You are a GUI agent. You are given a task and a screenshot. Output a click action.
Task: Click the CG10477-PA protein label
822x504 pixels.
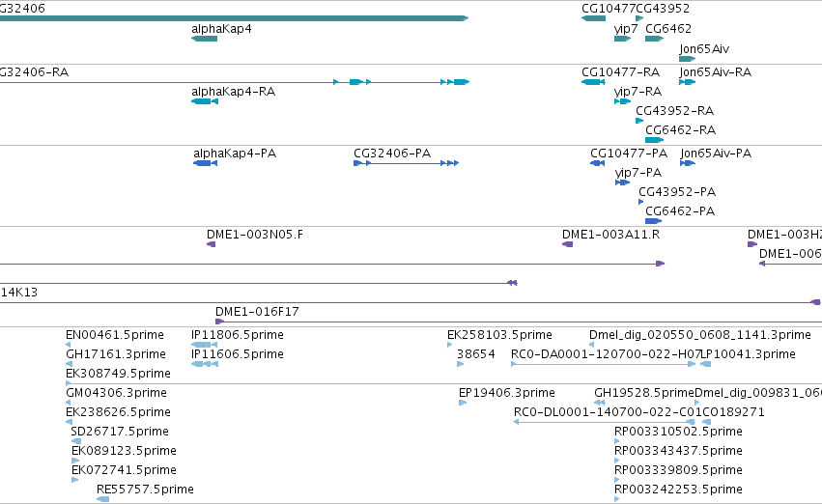click(629, 153)
